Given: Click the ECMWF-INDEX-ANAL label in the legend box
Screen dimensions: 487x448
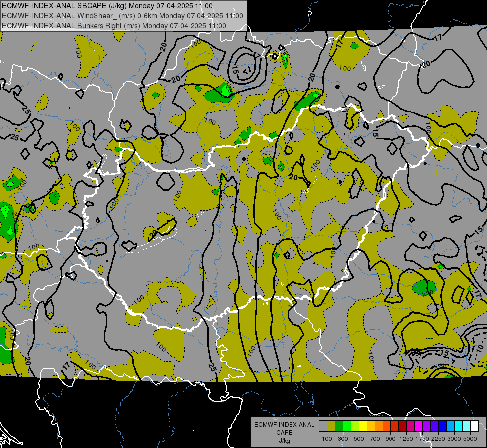Looking at the screenshot, I should 284,425.
